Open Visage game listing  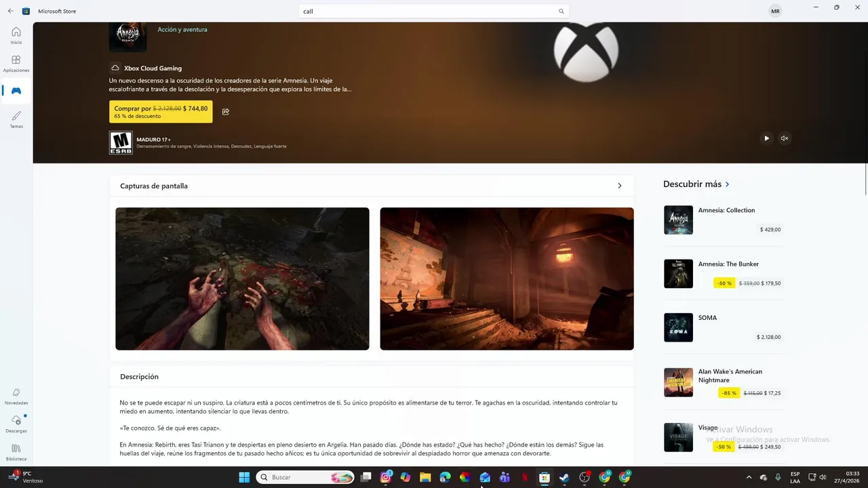(724, 437)
